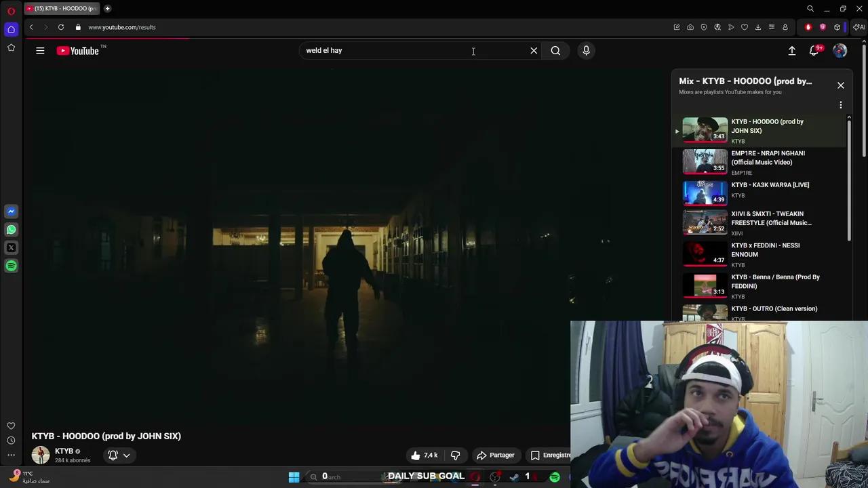Click the page vertical scrollbar

pyautogui.click(x=865, y=102)
